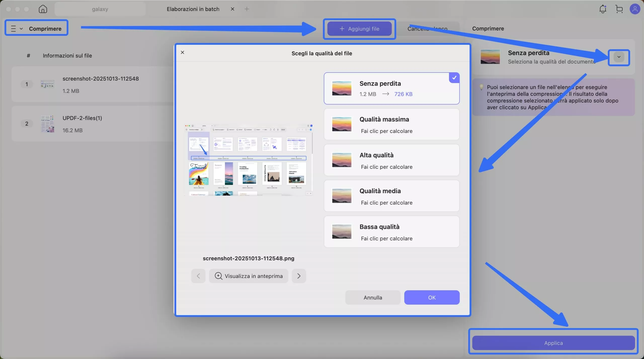Go to previous file preview arrow
Screen dimensions: 644x359
pyautogui.click(x=198, y=276)
